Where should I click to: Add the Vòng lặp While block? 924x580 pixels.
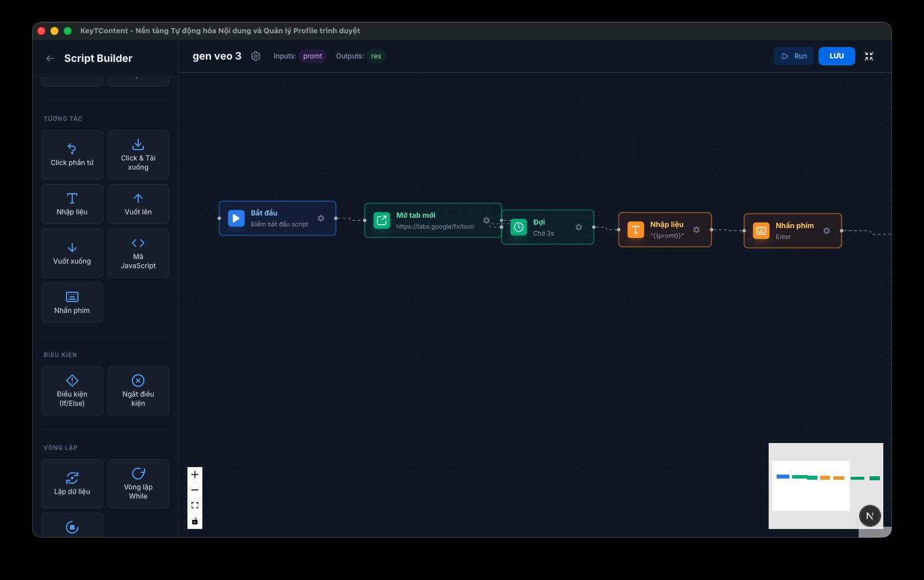[138, 484]
